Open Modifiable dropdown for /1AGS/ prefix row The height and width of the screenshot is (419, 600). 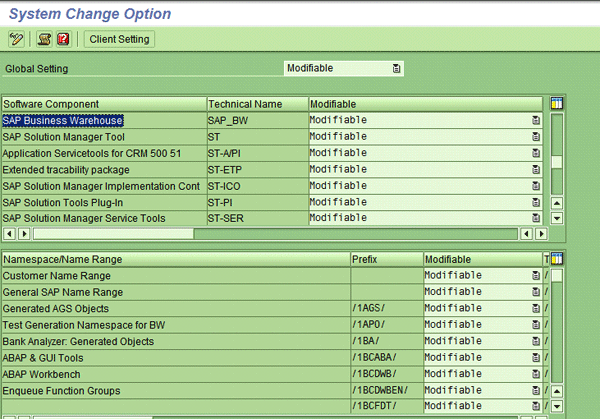(x=536, y=308)
